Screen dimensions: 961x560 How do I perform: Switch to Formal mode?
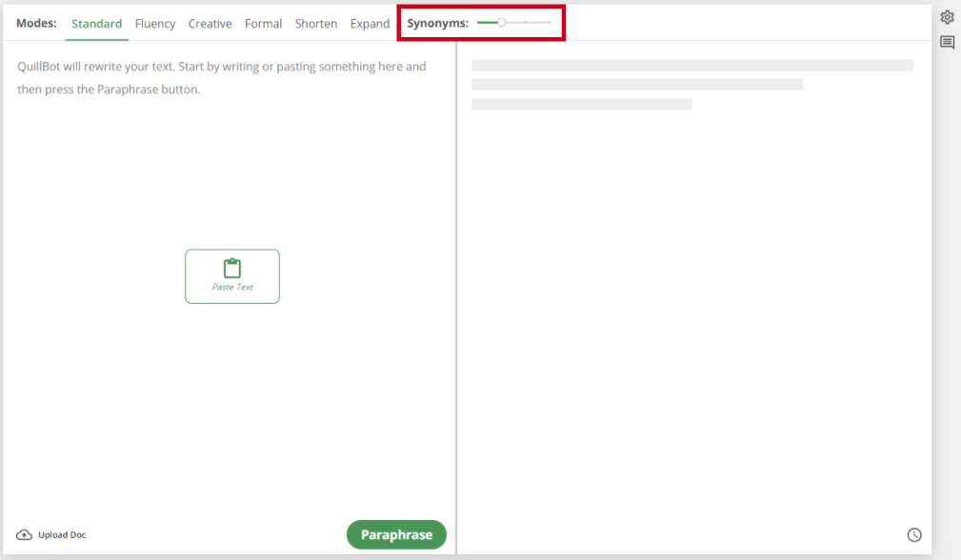(264, 23)
